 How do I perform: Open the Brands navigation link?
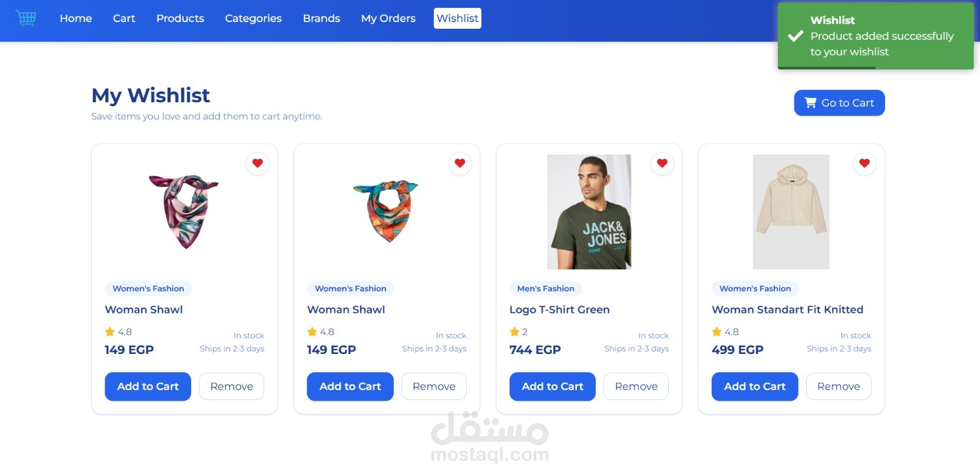click(x=322, y=18)
